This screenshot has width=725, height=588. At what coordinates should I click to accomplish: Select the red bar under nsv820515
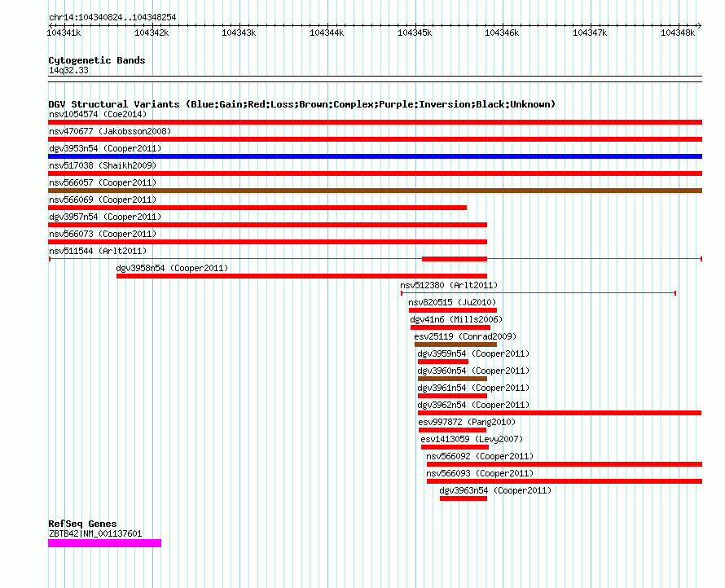tap(453, 310)
